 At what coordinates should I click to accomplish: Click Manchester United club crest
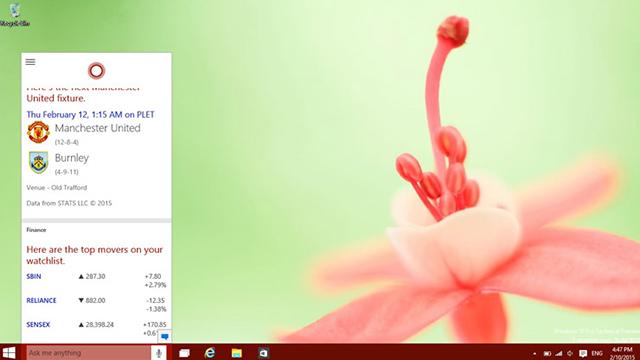coord(38,132)
